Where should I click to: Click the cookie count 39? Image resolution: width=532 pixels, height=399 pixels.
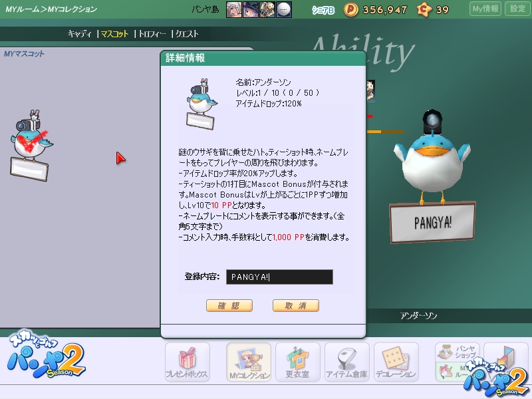(442, 10)
